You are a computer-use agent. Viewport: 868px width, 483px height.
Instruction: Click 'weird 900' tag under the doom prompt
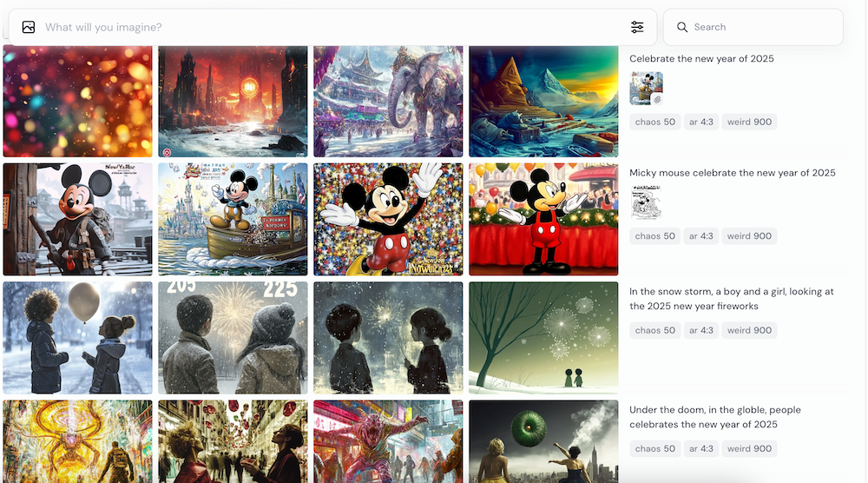click(749, 449)
